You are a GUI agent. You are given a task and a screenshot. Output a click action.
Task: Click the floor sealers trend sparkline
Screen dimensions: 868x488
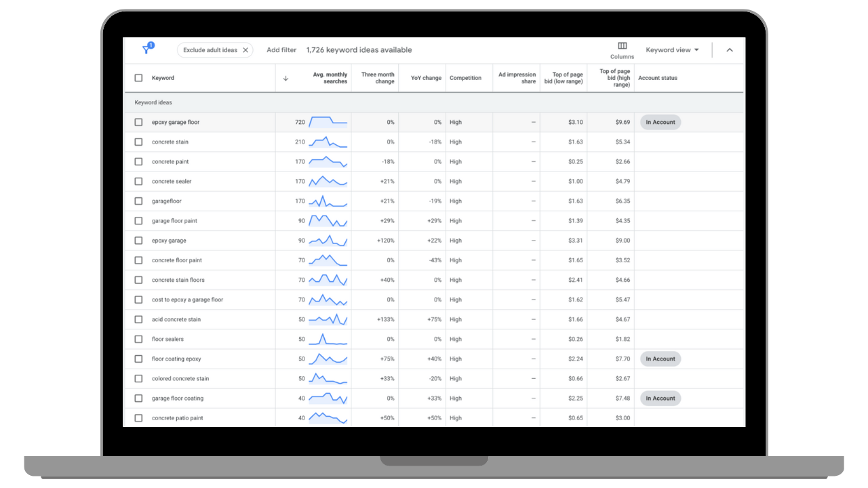click(x=328, y=339)
